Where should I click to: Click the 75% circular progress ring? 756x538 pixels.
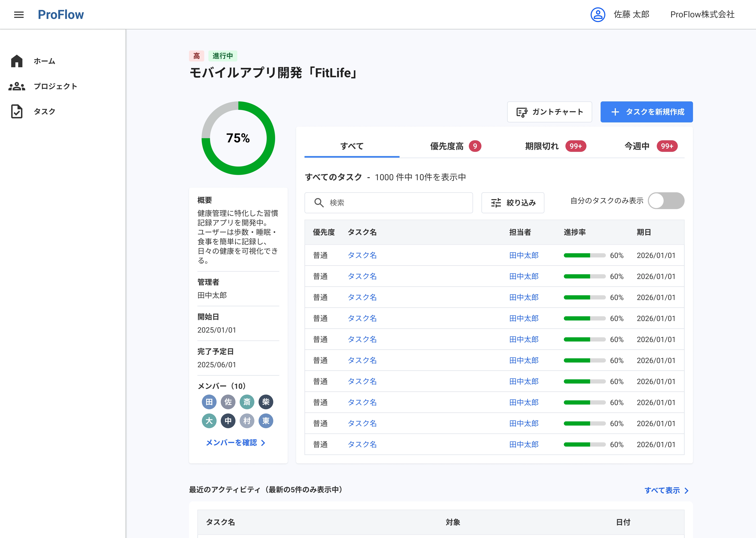238,138
